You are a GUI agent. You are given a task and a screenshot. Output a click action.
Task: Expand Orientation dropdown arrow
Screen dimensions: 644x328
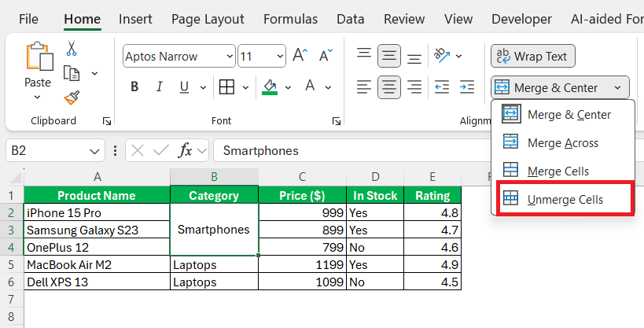tap(459, 57)
